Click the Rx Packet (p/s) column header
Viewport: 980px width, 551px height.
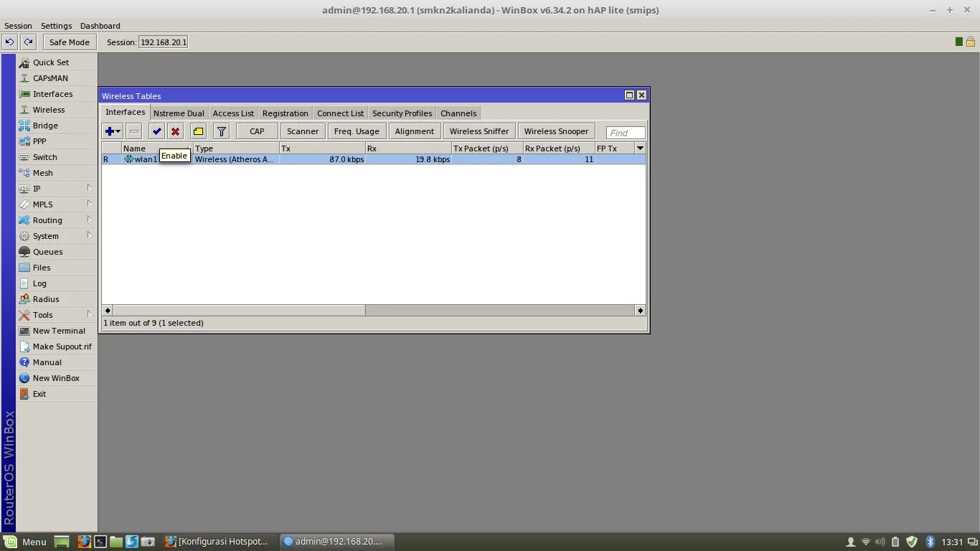tap(559, 149)
